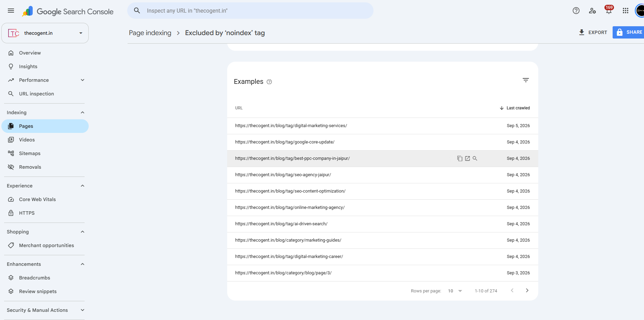Select the seo-content-optimization tag URL row
The height and width of the screenshot is (320, 644).
382,191
